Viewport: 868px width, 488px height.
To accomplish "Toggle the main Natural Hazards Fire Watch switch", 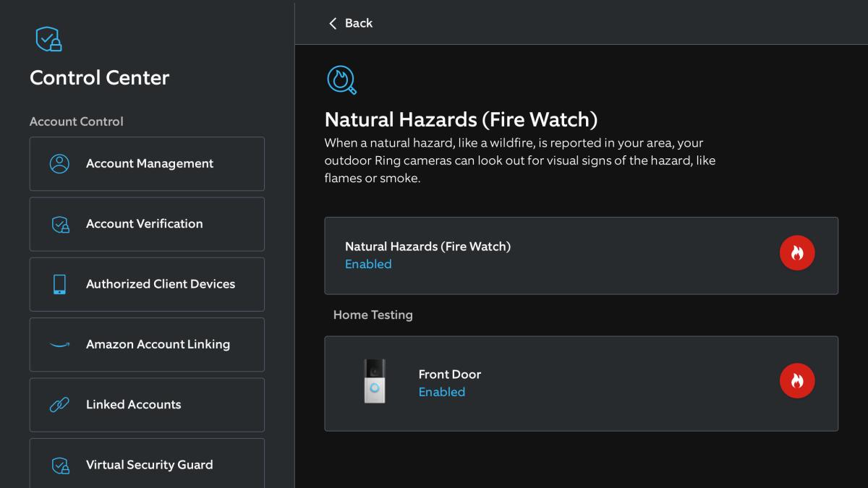I will [797, 253].
